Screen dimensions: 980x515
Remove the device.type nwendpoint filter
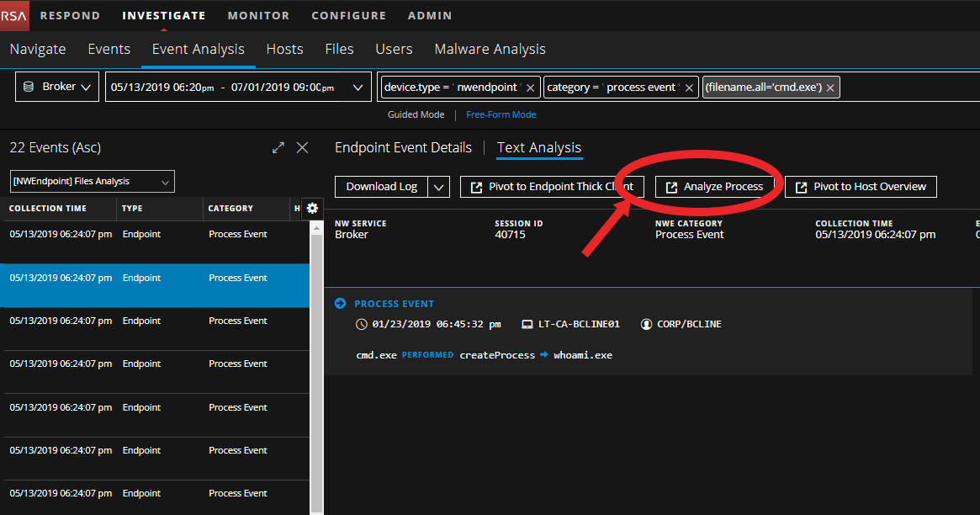[x=530, y=88]
